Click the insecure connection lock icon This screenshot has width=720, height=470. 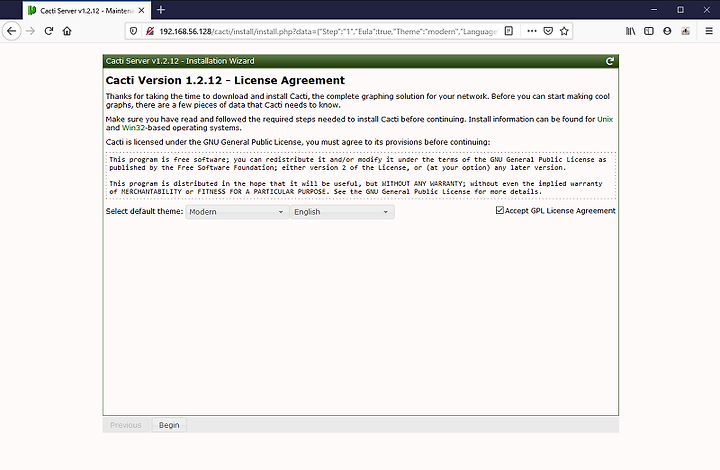150,31
